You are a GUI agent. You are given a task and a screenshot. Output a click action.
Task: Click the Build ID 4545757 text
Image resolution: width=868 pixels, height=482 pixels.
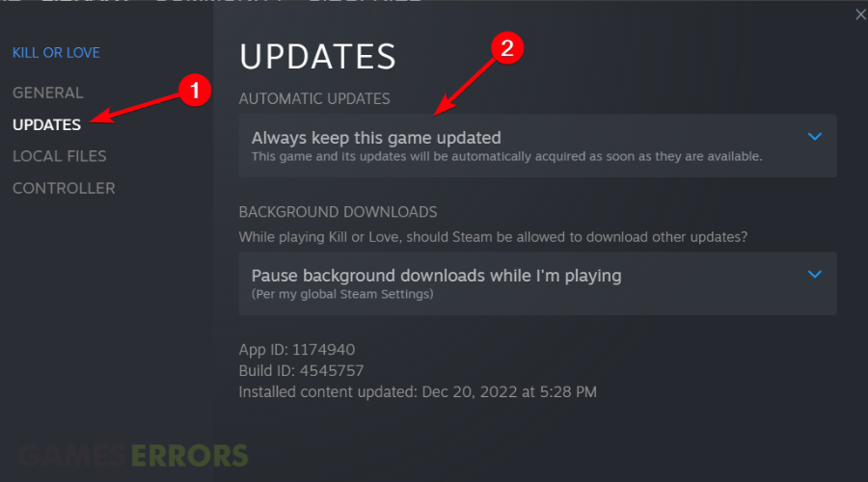pyautogui.click(x=301, y=371)
